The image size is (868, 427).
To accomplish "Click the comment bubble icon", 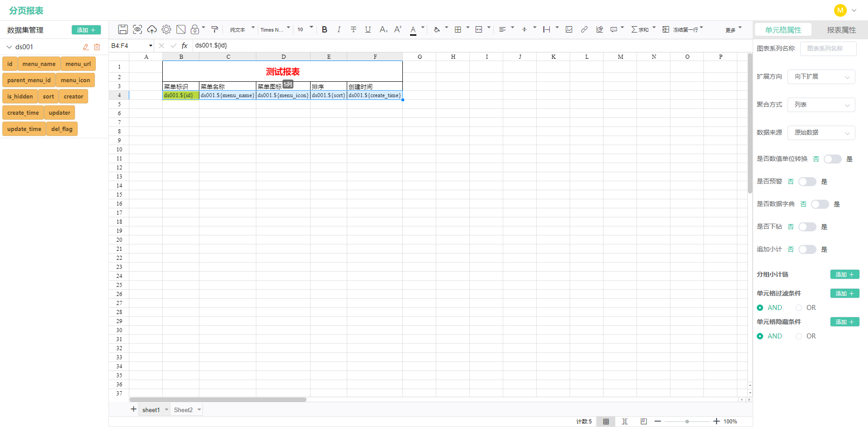I will [614, 29].
